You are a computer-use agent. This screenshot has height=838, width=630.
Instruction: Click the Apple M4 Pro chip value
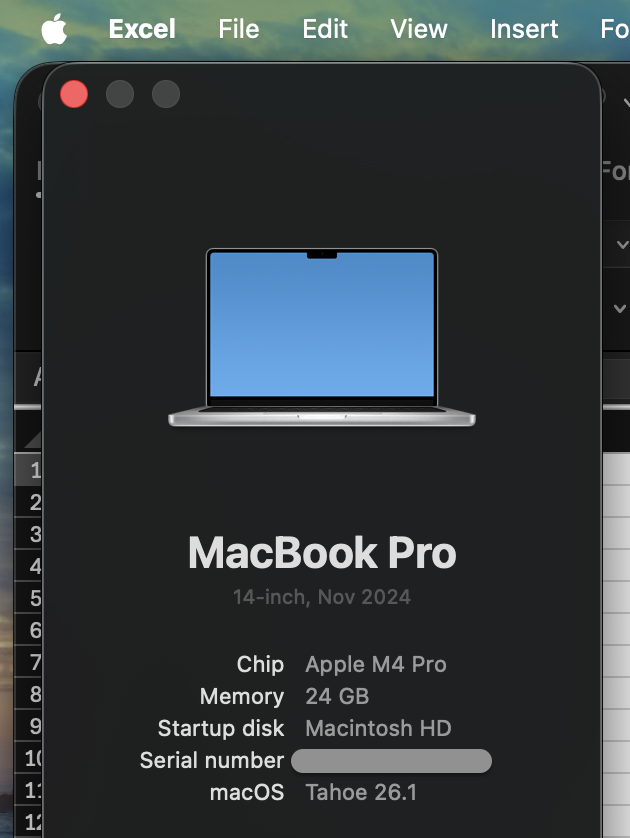pos(376,664)
